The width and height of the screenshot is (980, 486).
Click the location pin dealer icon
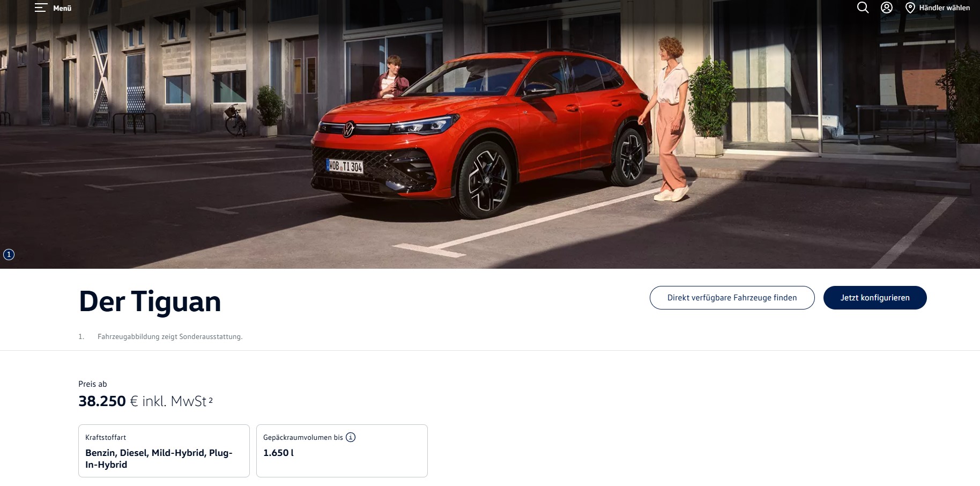pyautogui.click(x=910, y=8)
